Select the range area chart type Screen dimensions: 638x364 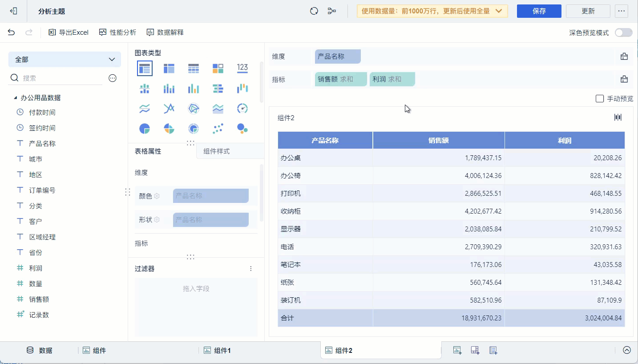(x=218, y=109)
